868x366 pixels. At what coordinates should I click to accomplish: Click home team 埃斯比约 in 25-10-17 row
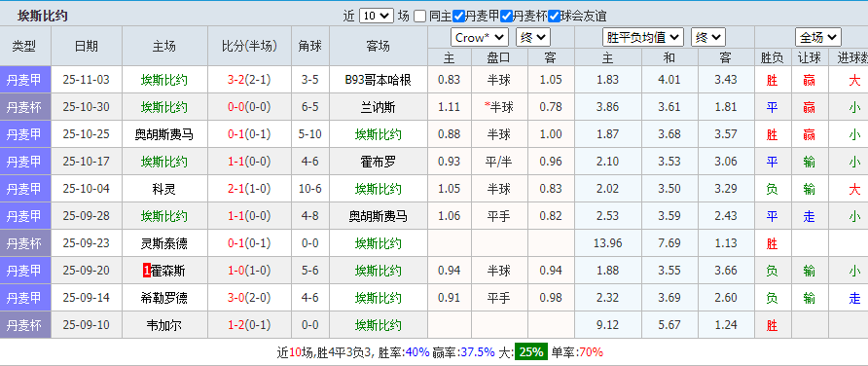pos(164,162)
